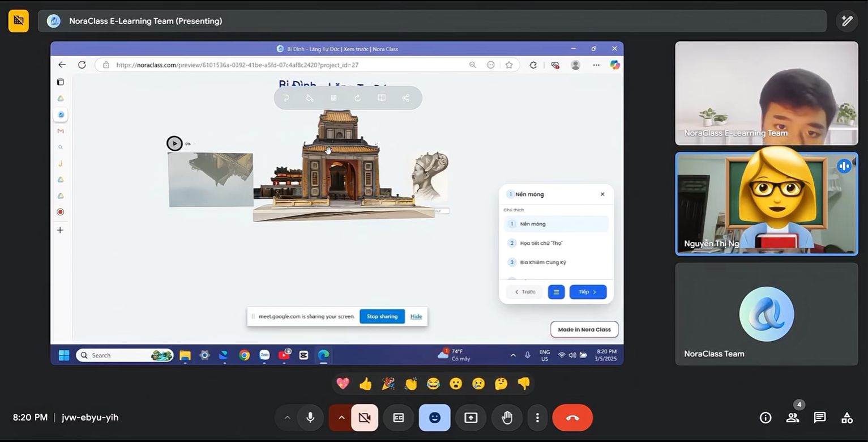
Task: Click the curved arrow icon in the viewer toolbar
Action: (x=286, y=98)
